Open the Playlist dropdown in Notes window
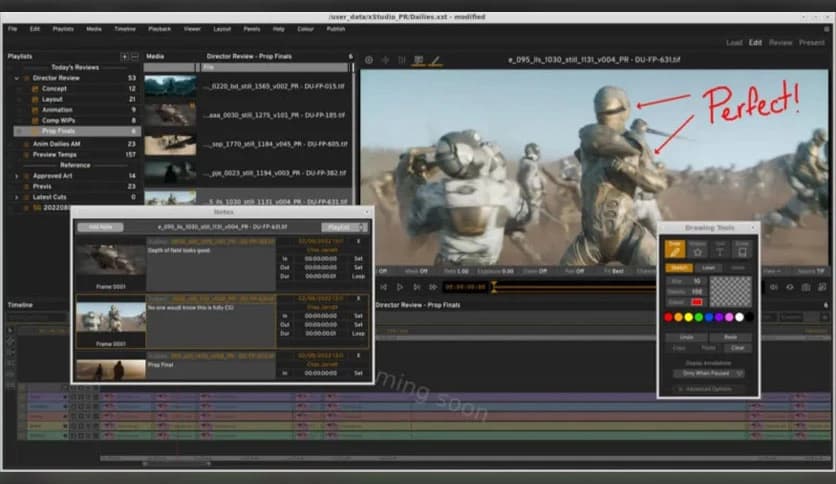The image size is (836, 484). [344, 227]
